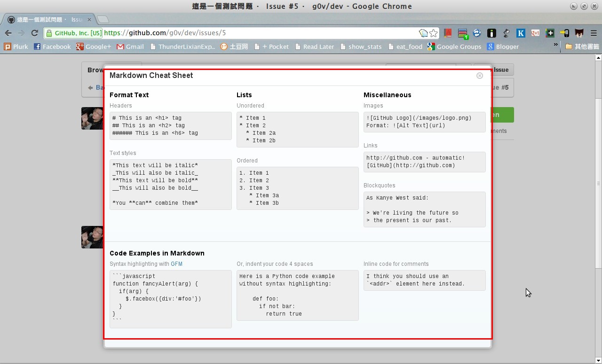Close the current browser tab

pyautogui.click(x=88, y=19)
